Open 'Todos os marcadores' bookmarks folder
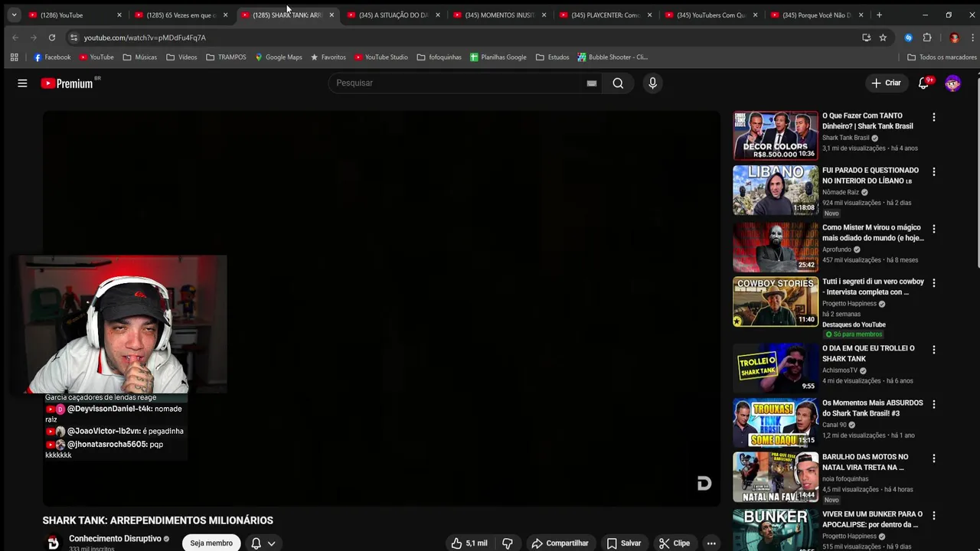This screenshot has width=980, height=551. [x=942, y=57]
